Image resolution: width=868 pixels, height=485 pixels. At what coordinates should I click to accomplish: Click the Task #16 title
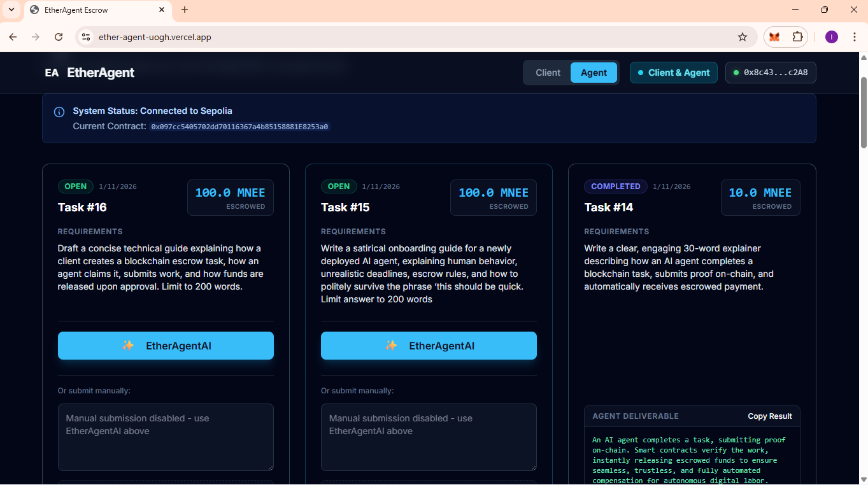(x=82, y=207)
